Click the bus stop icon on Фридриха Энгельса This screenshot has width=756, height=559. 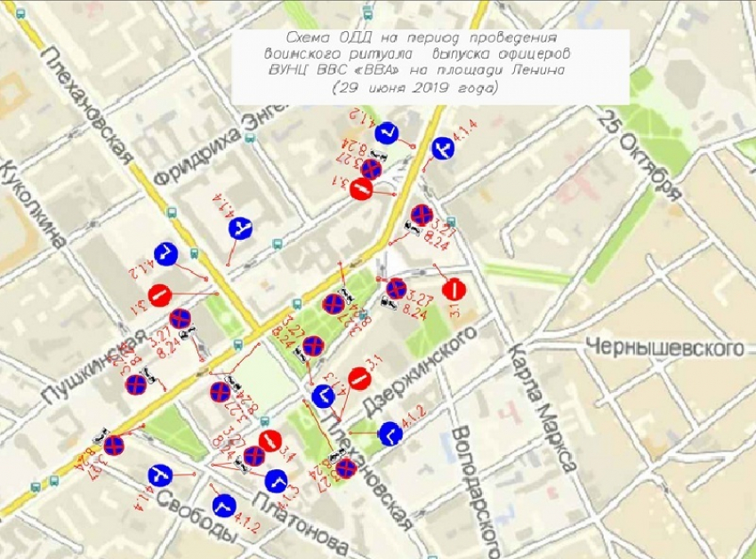[x=253, y=140]
